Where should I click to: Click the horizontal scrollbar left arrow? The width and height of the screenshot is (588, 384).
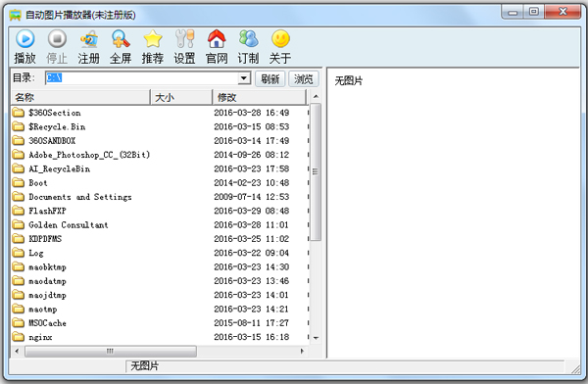(17, 352)
